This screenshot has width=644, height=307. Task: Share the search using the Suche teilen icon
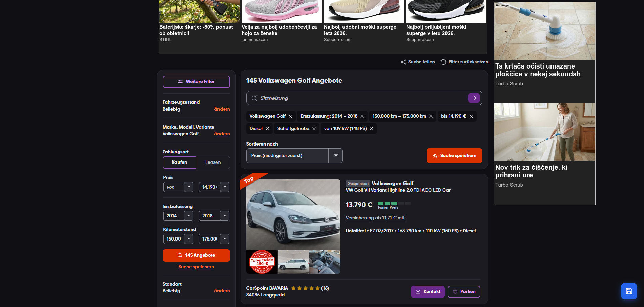(403, 62)
